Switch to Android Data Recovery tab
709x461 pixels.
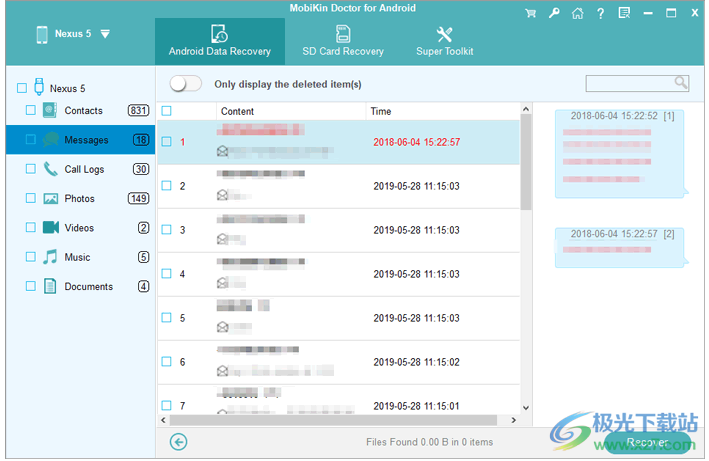pos(220,41)
